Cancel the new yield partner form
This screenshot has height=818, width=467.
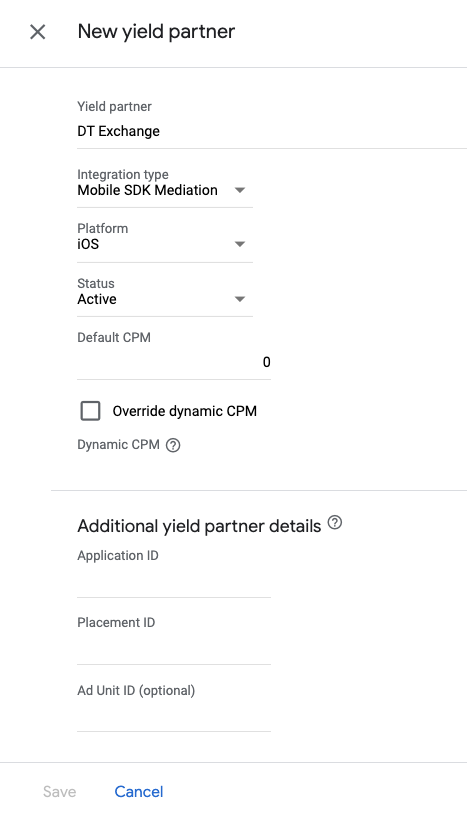pos(139,792)
